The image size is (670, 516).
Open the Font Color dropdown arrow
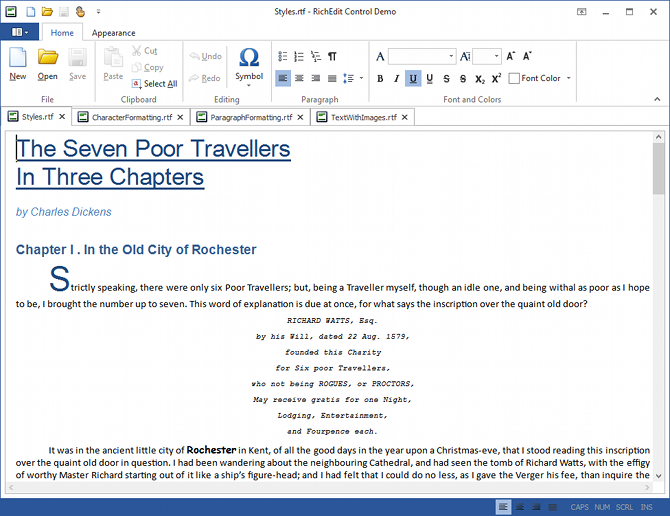569,78
